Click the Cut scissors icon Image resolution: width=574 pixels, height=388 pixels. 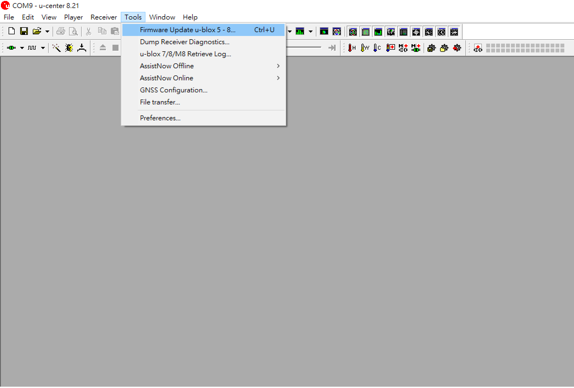[88, 31]
